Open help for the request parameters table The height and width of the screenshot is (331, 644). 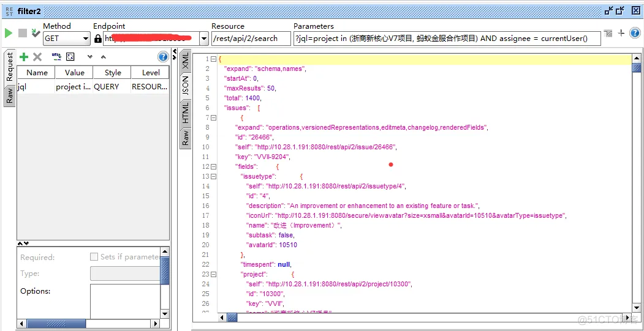(163, 57)
